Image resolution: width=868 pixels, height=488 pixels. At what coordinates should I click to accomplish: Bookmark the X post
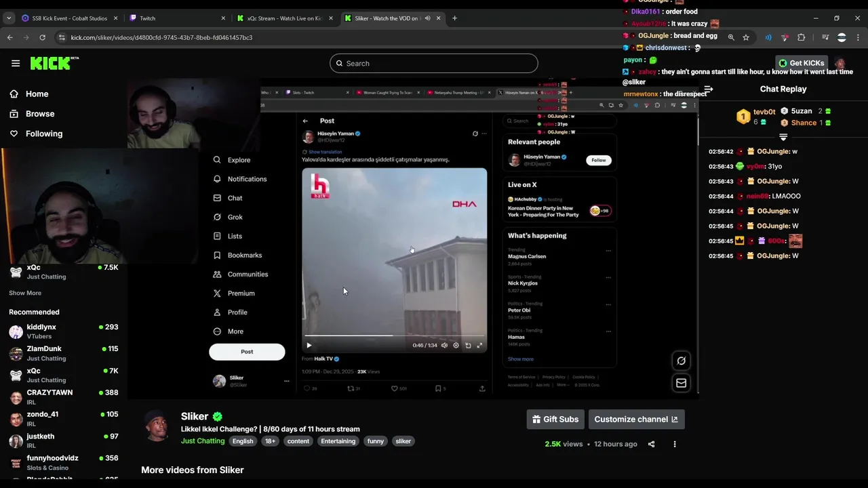point(438,388)
